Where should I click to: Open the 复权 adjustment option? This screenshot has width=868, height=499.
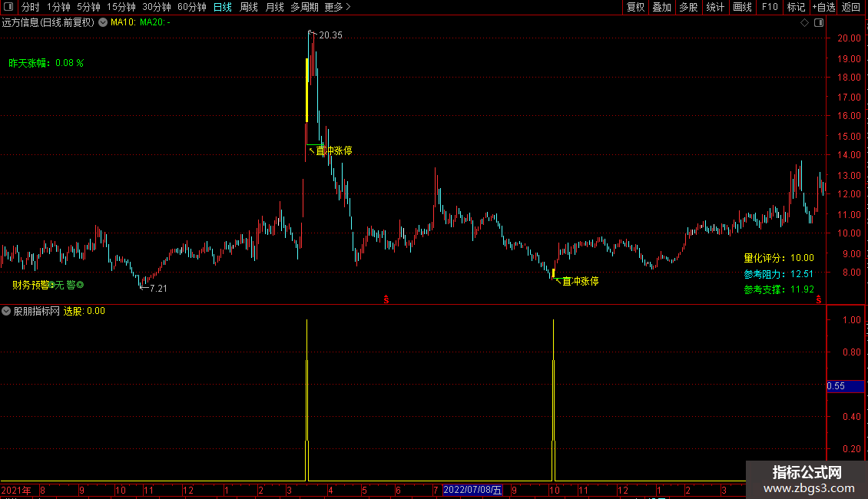[x=635, y=7]
